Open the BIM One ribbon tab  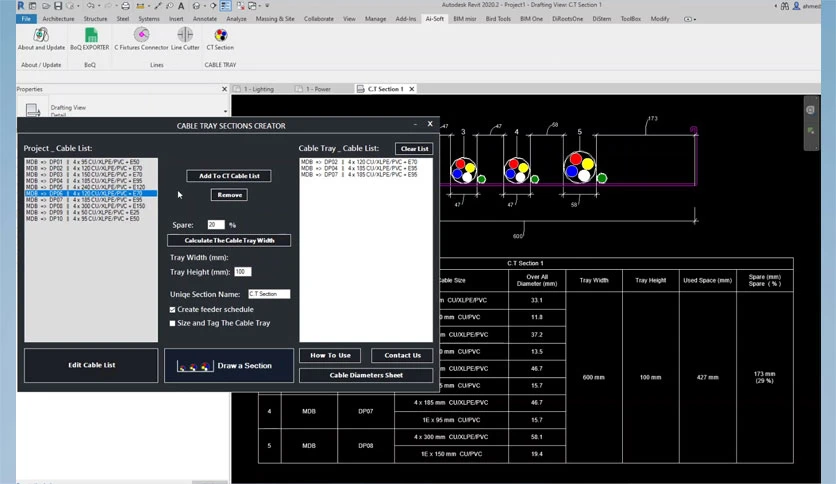tap(531, 19)
